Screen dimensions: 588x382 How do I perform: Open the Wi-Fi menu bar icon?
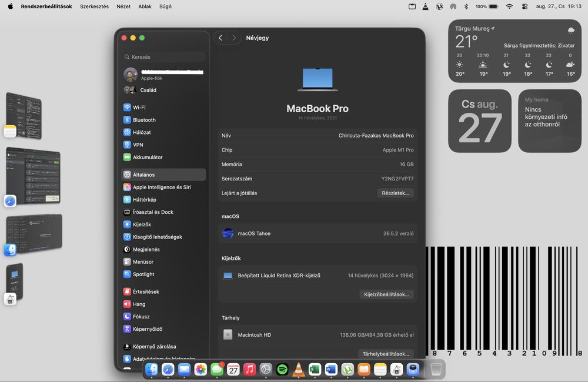pos(509,6)
